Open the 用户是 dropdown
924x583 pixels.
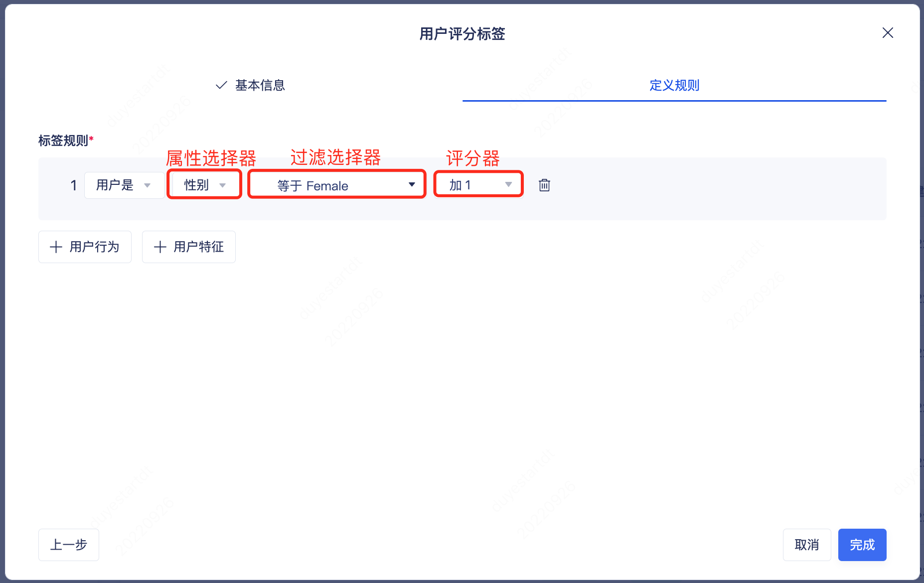[124, 185]
